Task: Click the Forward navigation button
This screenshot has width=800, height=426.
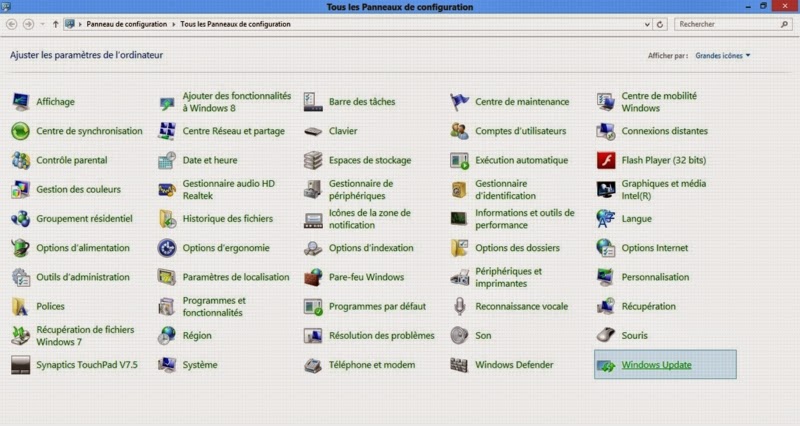Action: (28, 24)
